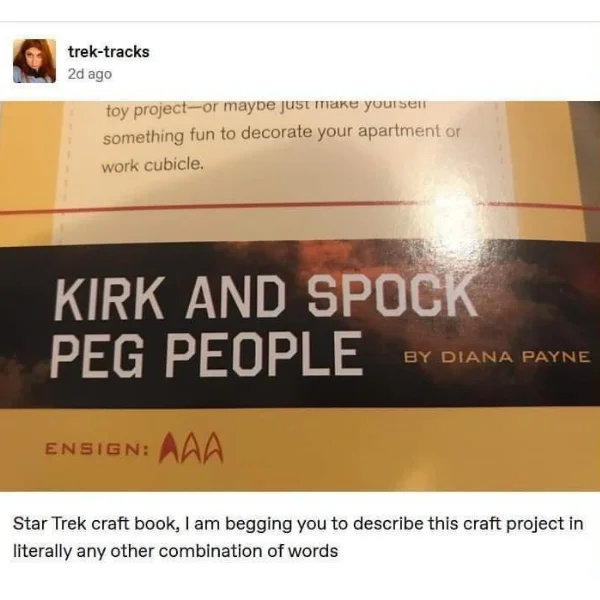The height and width of the screenshot is (600, 600).
Task: Click the second Starfleet delta outline icon
Action: 191,448
